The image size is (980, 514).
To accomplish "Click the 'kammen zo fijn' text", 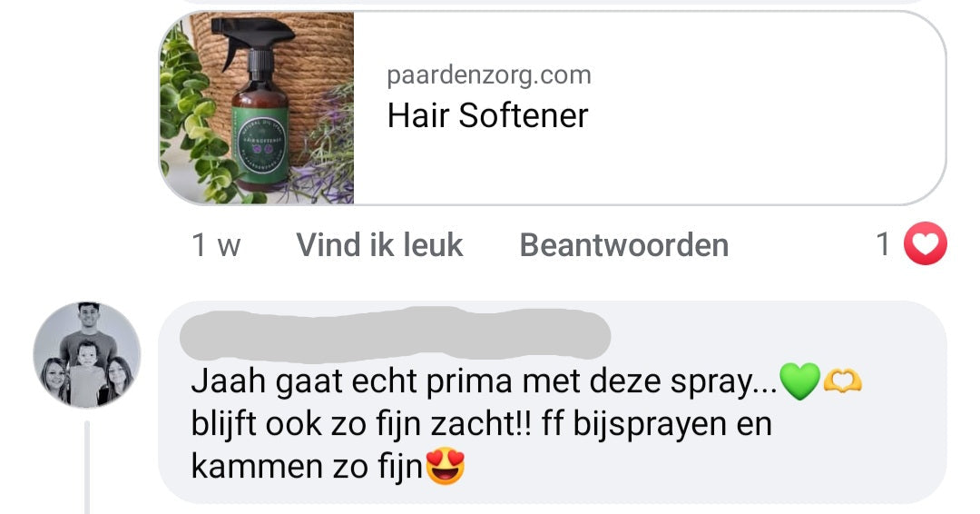I will tap(308, 467).
